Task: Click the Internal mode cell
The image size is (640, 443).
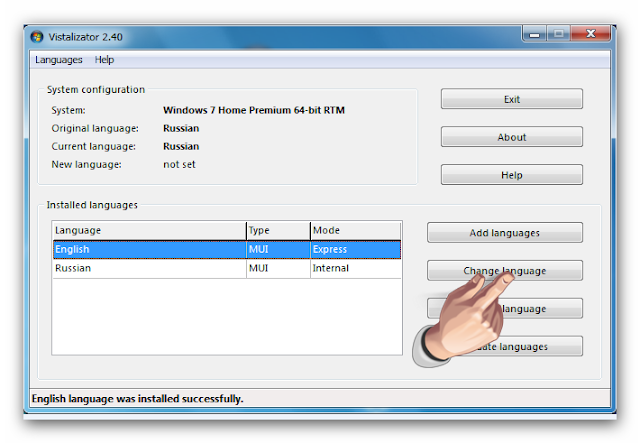Action: coord(356,268)
